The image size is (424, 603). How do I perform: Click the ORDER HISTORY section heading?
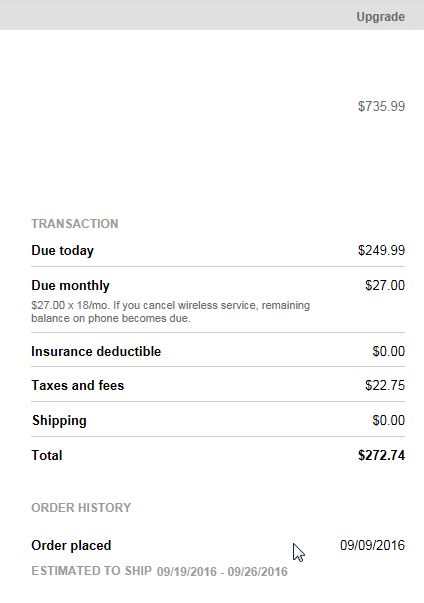tap(81, 508)
